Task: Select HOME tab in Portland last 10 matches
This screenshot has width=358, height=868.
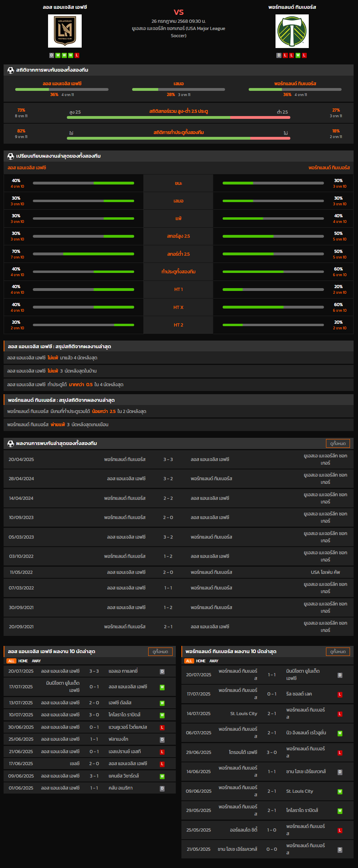Action: coord(201,661)
